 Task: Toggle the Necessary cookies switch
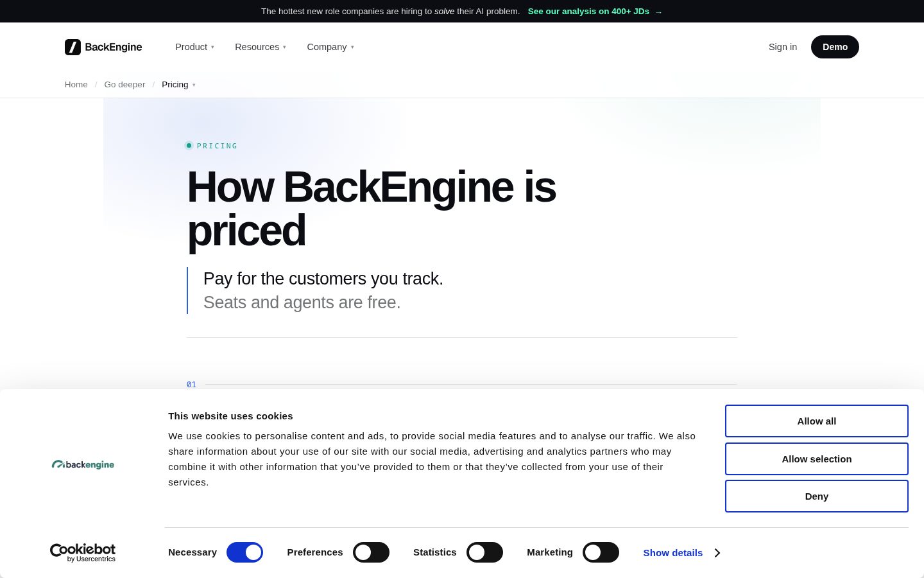click(x=244, y=552)
